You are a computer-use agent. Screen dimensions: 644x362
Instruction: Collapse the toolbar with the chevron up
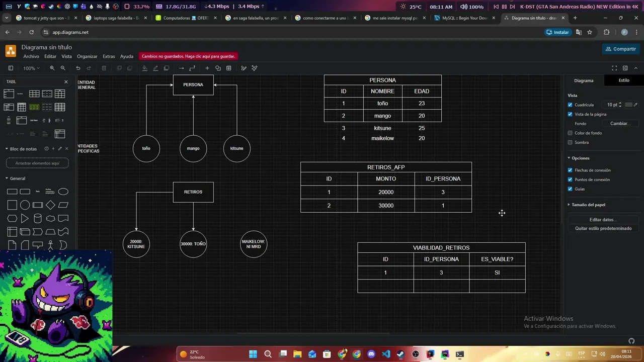click(636, 68)
